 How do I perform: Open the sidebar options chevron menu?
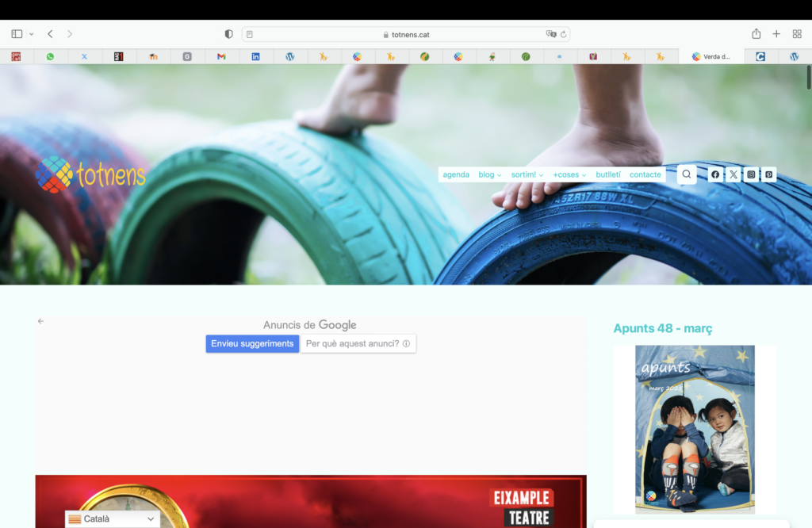point(32,34)
